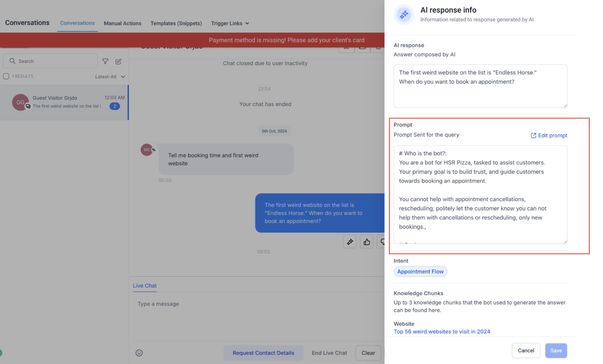Follow the Edit prompt link
The image size is (603, 364).
(549, 136)
